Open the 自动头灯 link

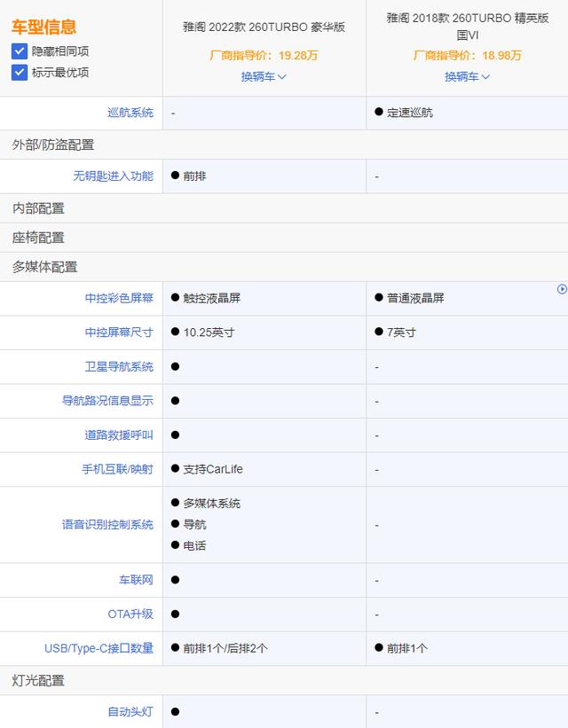click(130, 712)
